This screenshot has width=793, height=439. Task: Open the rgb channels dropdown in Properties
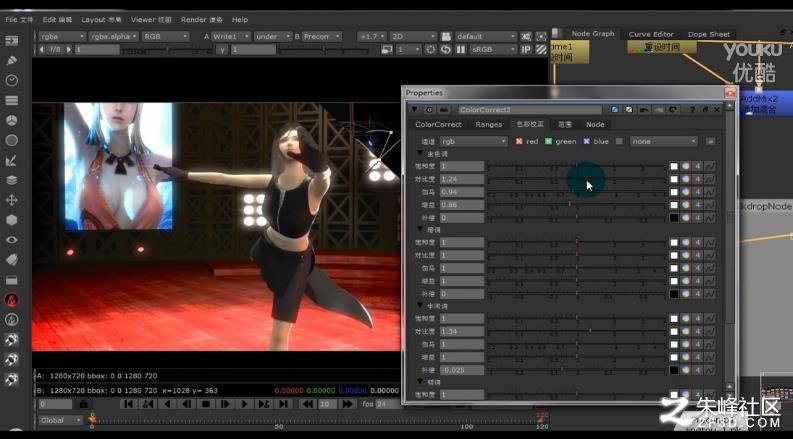pos(473,142)
